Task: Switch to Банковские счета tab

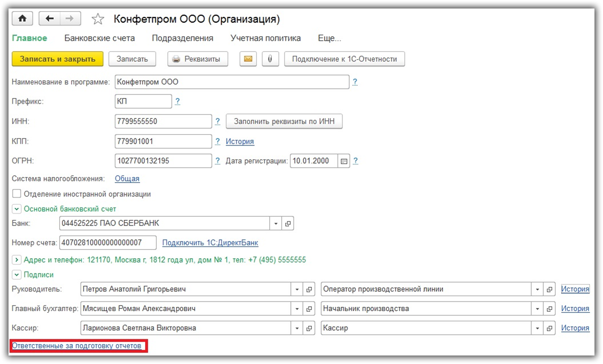Action: click(x=99, y=38)
